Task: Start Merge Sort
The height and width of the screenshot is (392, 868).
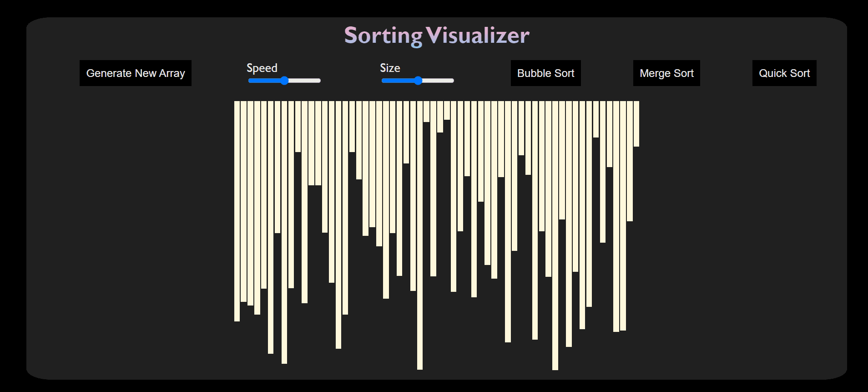Action: point(666,73)
